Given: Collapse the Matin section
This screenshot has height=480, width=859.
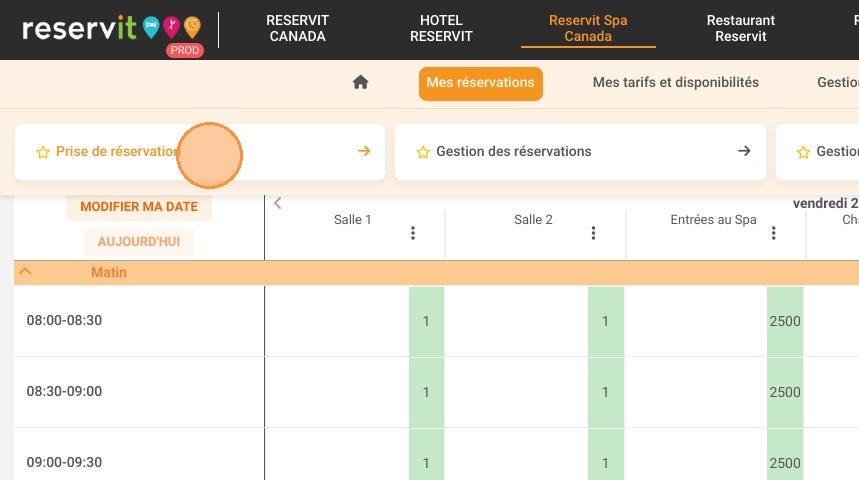Looking at the screenshot, I should [25, 272].
